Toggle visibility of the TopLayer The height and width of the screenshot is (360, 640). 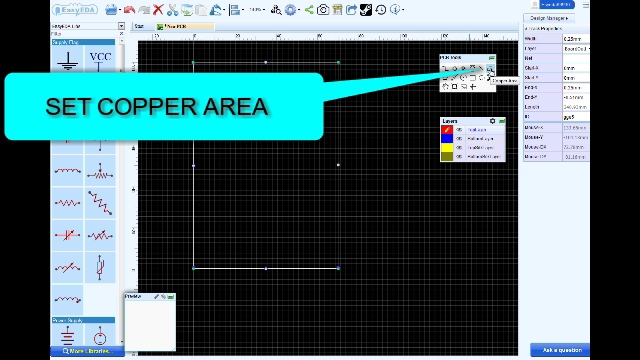pyautogui.click(x=459, y=130)
